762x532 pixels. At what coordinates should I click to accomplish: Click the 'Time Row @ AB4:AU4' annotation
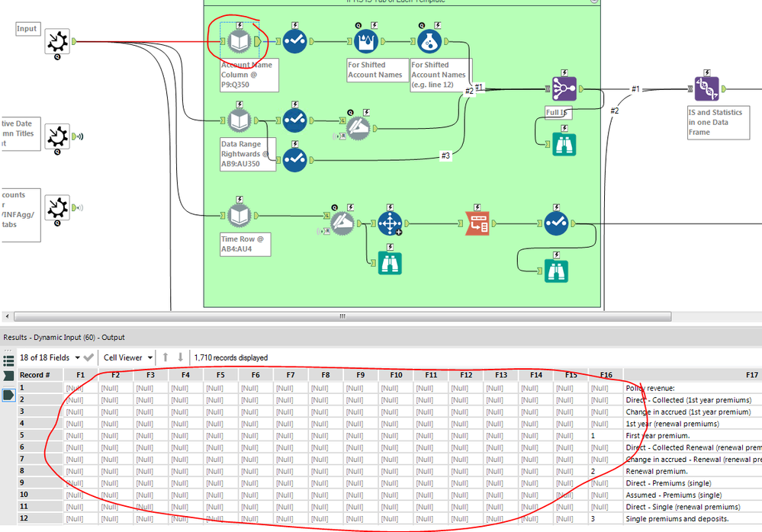pyautogui.click(x=246, y=244)
